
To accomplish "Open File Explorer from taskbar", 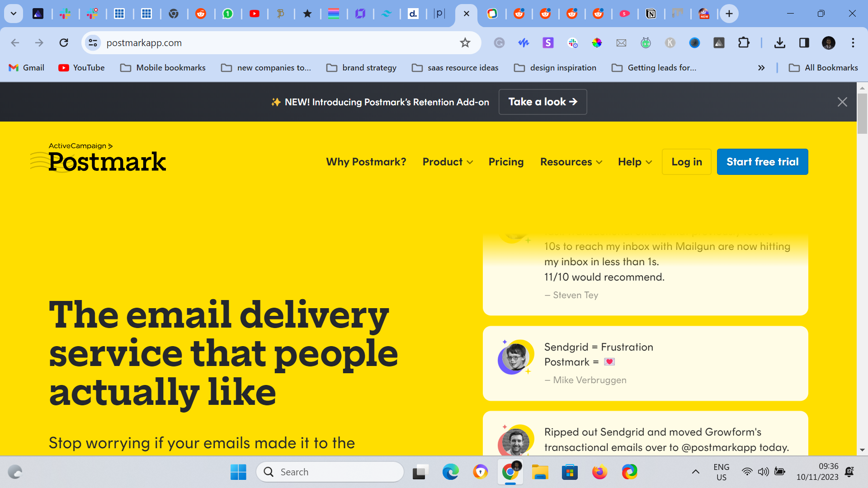I will (x=540, y=472).
